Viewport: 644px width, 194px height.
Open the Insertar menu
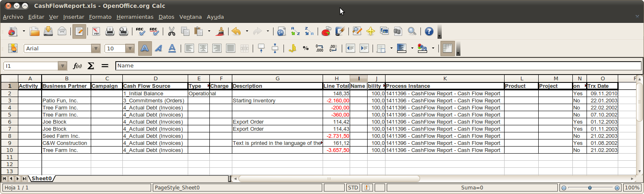(x=74, y=17)
